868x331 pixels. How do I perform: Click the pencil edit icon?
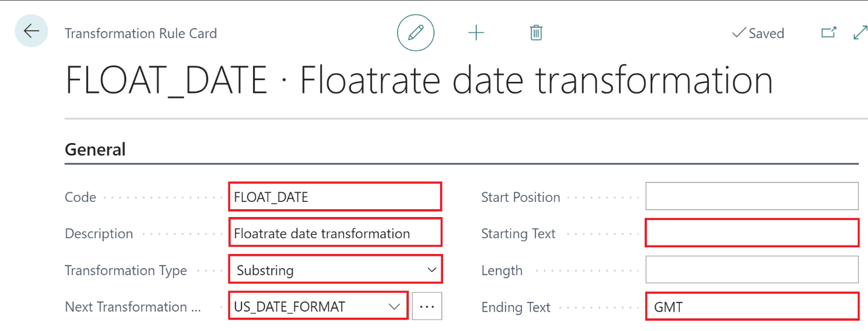pyautogui.click(x=416, y=33)
